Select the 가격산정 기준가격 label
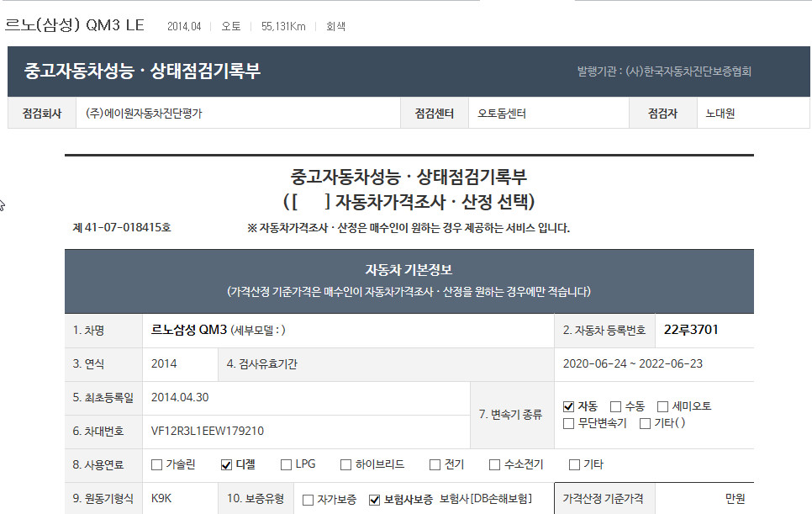This screenshot has width=812, height=514. (604, 499)
